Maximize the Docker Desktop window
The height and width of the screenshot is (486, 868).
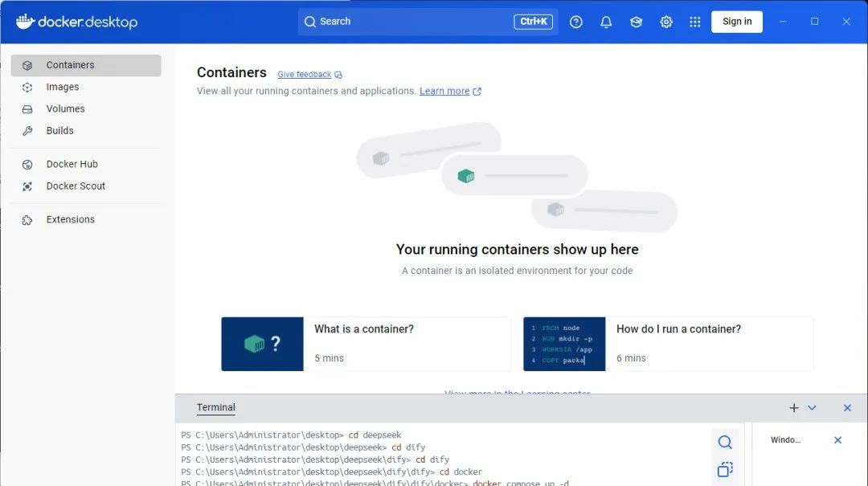pyautogui.click(x=814, y=22)
